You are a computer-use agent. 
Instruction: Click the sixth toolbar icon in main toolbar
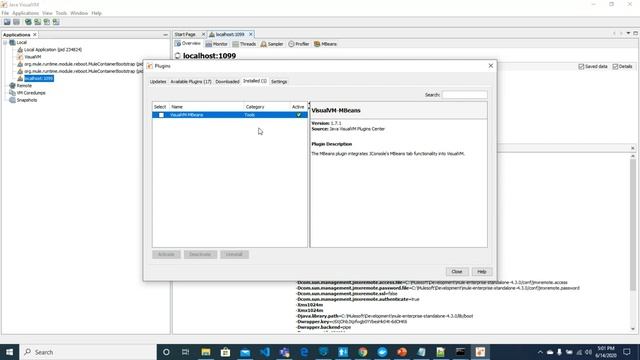pyautogui.click(x=56, y=22)
